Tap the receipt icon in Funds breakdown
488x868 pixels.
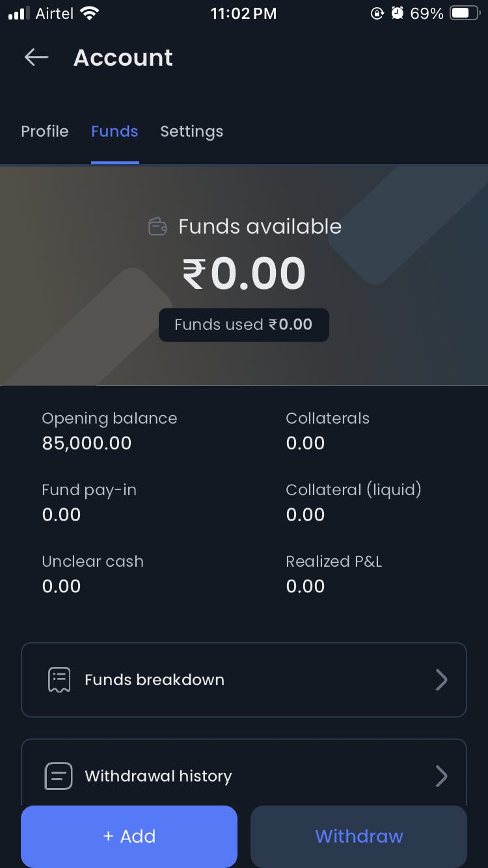tap(59, 680)
